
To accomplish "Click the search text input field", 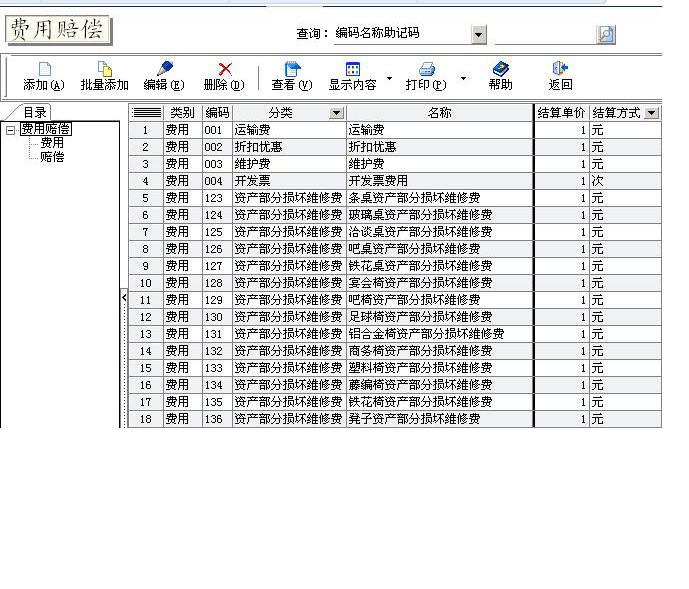I will (x=545, y=34).
